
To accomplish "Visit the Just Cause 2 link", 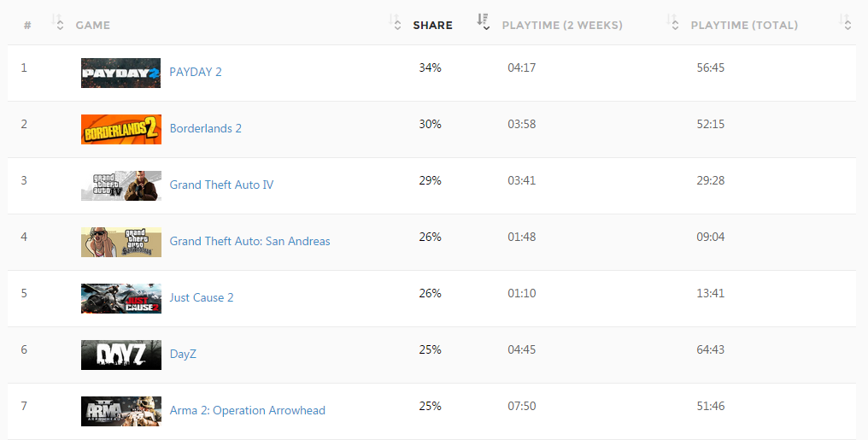I will tap(202, 297).
